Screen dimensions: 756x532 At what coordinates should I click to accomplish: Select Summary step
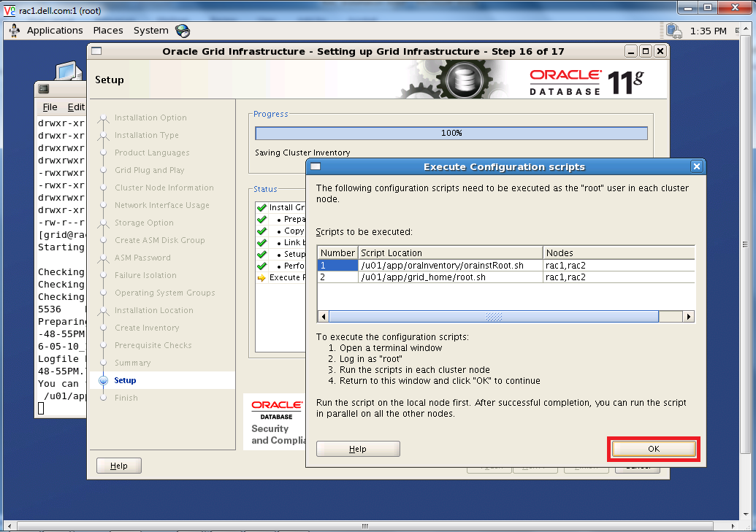(133, 363)
